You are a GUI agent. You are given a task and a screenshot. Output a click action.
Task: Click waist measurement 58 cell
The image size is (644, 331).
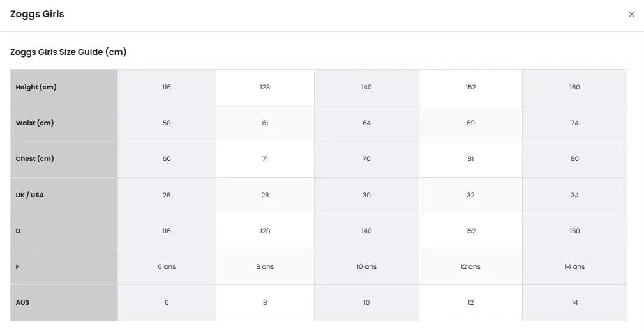(167, 123)
